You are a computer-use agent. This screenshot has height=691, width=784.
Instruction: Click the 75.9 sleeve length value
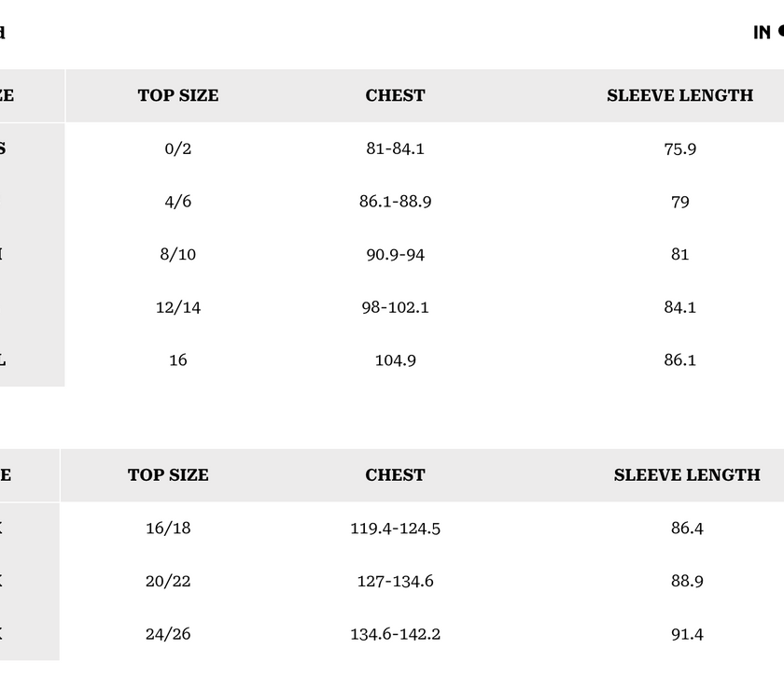click(679, 148)
